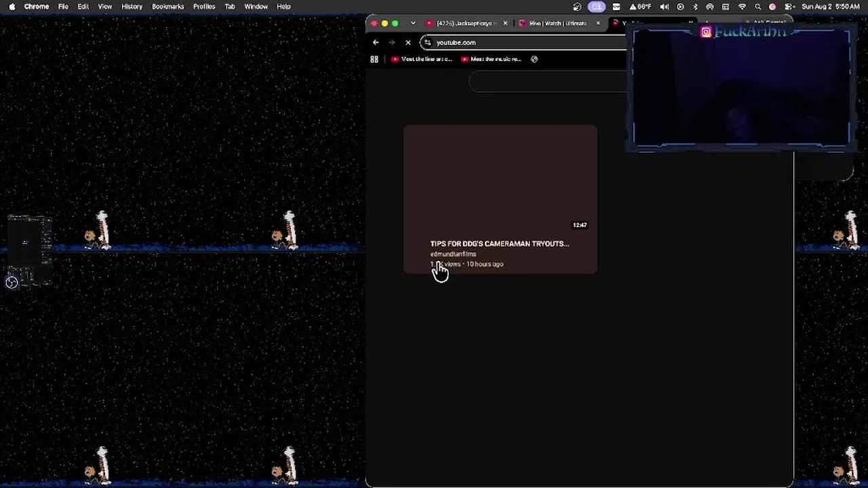
Task: Click the 12:47 video duration badge
Action: coord(580,225)
